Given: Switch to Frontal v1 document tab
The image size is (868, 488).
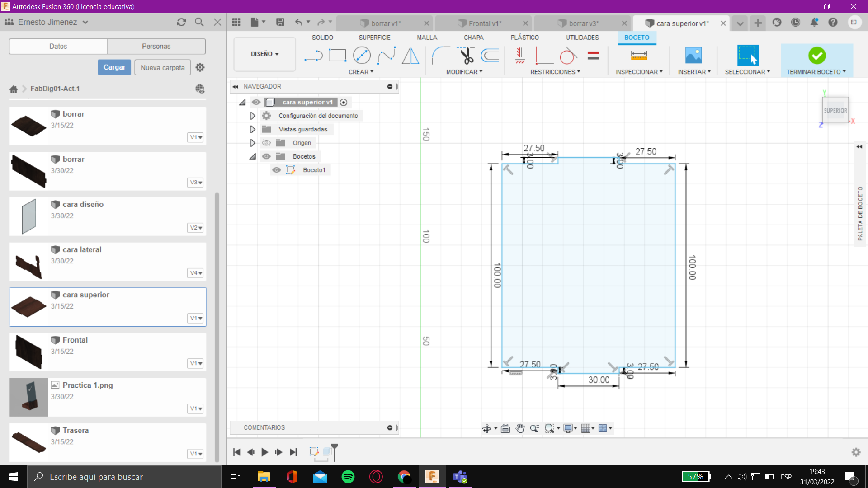Looking at the screenshot, I should pyautogui.click(x=485, y=23).
